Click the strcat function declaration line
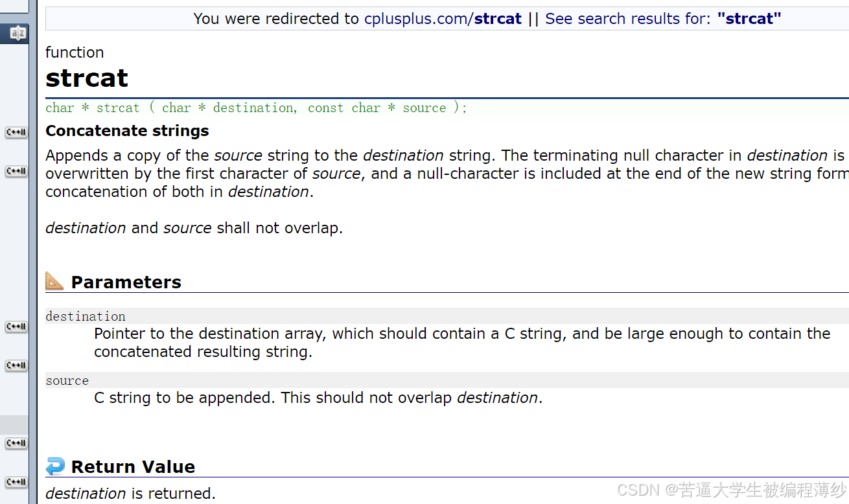 [x=255, y=108]
